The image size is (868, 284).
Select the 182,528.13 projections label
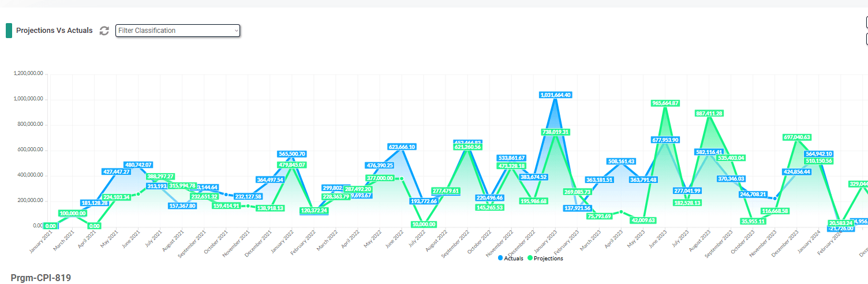(687, 203)
